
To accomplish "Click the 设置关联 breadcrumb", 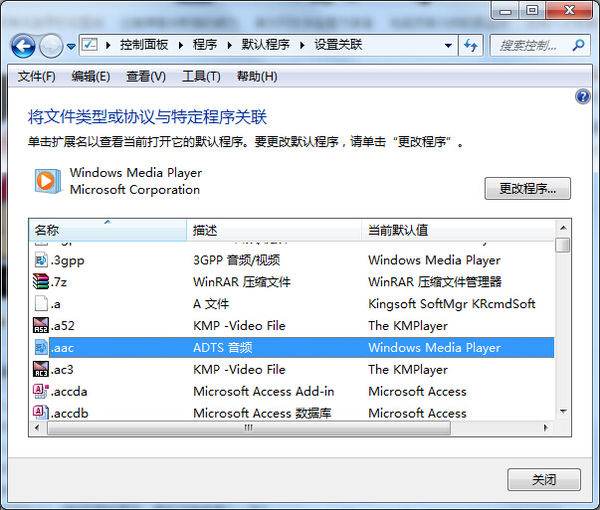I will point(338,45).
